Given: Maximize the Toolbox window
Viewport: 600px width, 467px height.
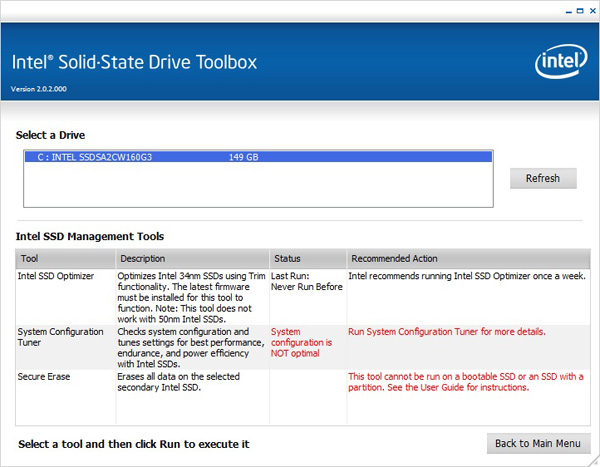Looking at the screenshot, I should pyautogui.click(x=580, y=11).
